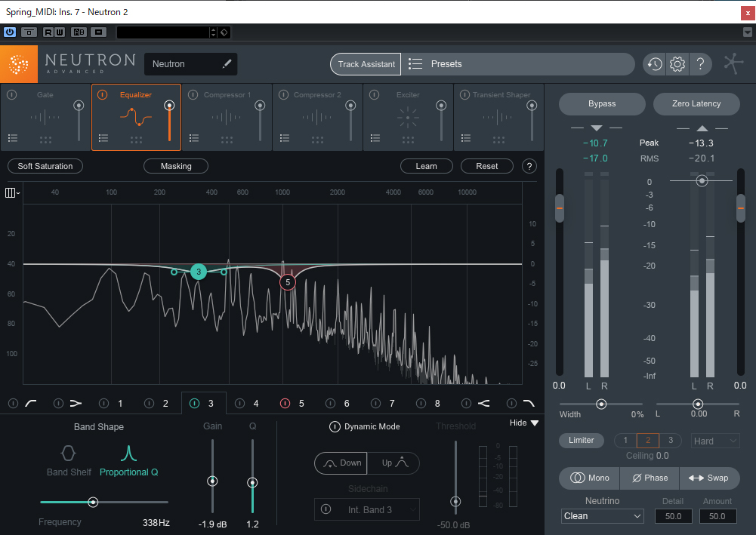Select the high shelf band icon
The width and height of the screenshot is (756, 535).
coord(483,403)
